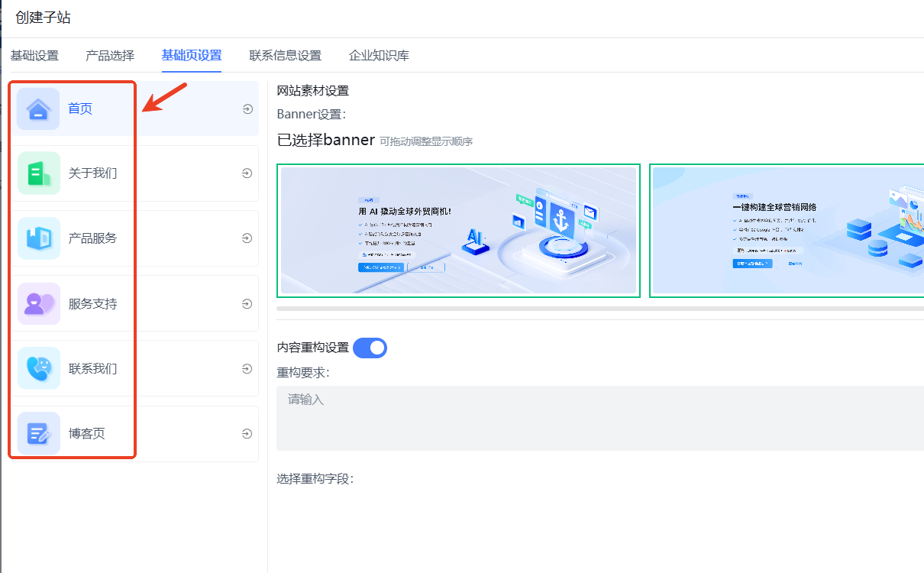The width and height of the screenshot is (924, 573).
Task: Expand the 关于我们 row arrow
Action: coord(247,173)
